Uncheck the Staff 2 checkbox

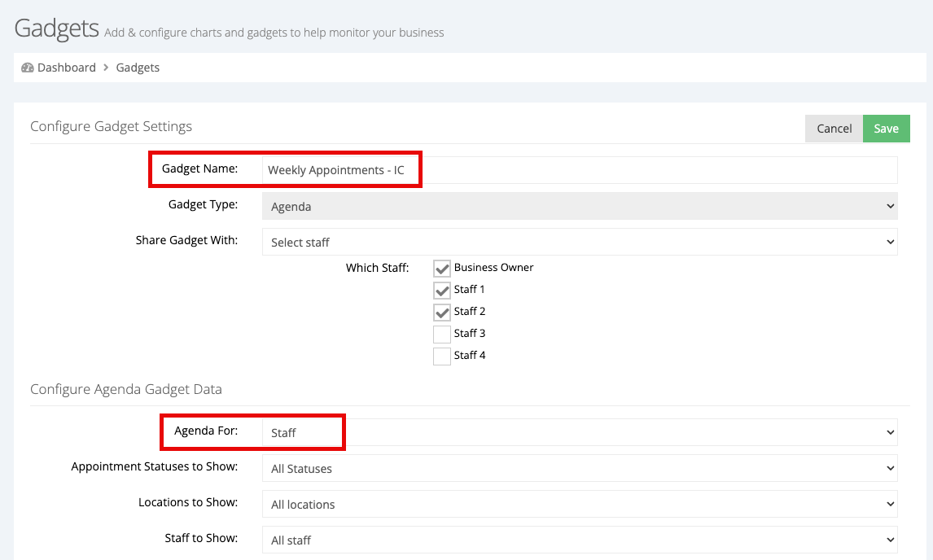[441, 313]
